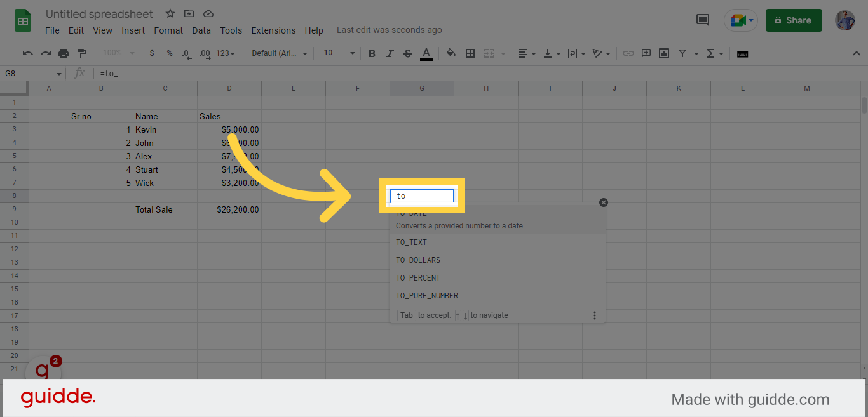Toggle strikethrough formatting
The image size is (868, 417).
tap(408, 53)
